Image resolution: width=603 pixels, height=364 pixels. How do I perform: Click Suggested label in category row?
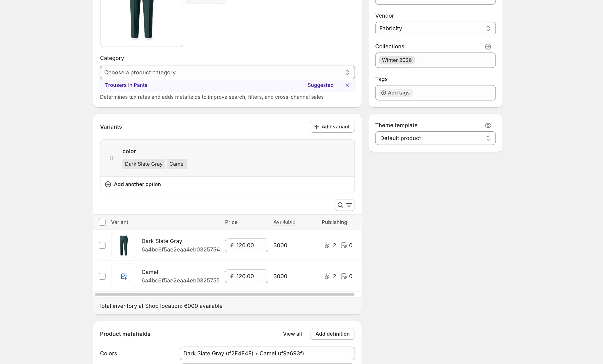pos(321,85)
